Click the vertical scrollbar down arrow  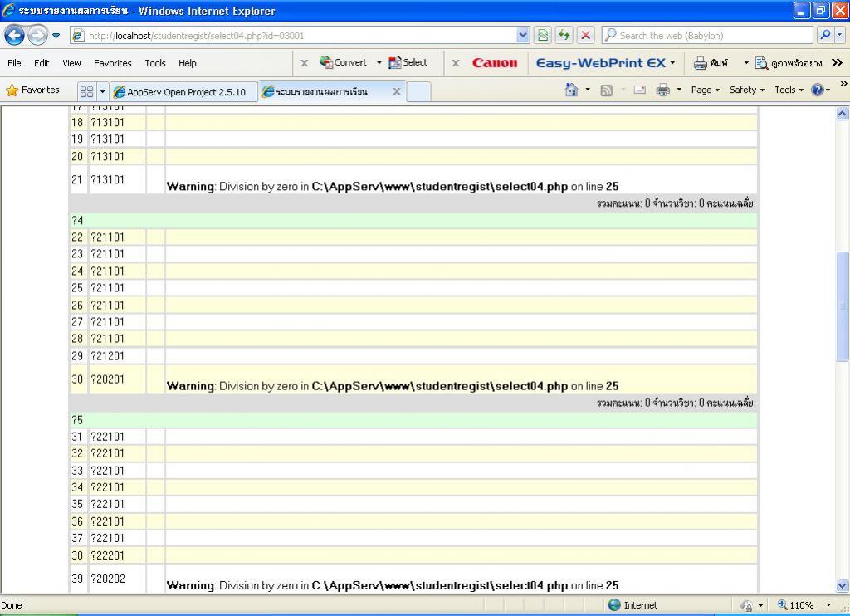pos(843,585)
